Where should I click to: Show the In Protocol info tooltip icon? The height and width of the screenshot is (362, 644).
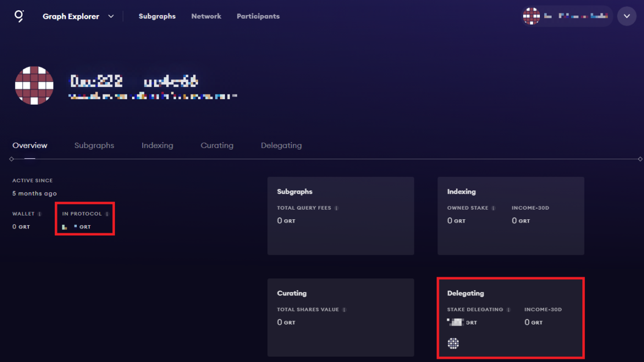point(107,213)
